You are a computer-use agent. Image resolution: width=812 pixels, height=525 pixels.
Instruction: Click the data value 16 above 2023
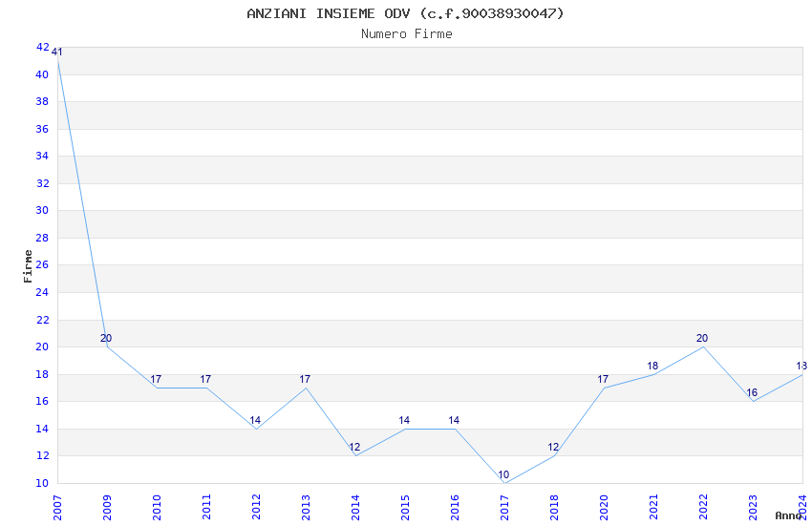752,392
